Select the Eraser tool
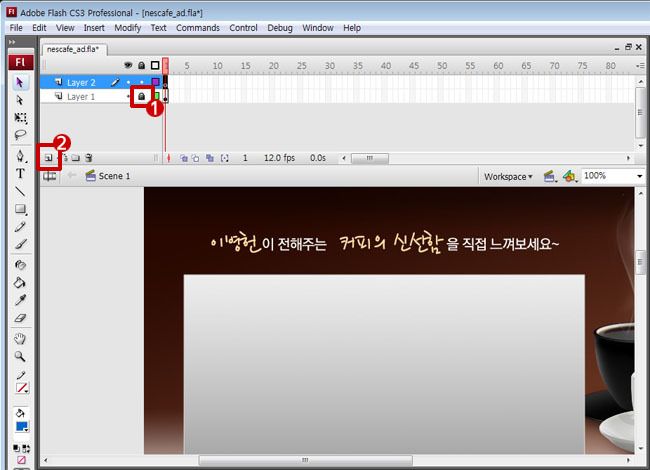This screenshot has width=650, height=470. coord(20,318)
